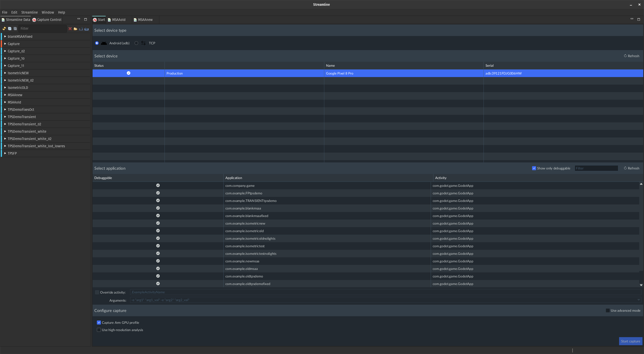
Task: Click the open folder icon in data toolbar
Action: [76, 29]
